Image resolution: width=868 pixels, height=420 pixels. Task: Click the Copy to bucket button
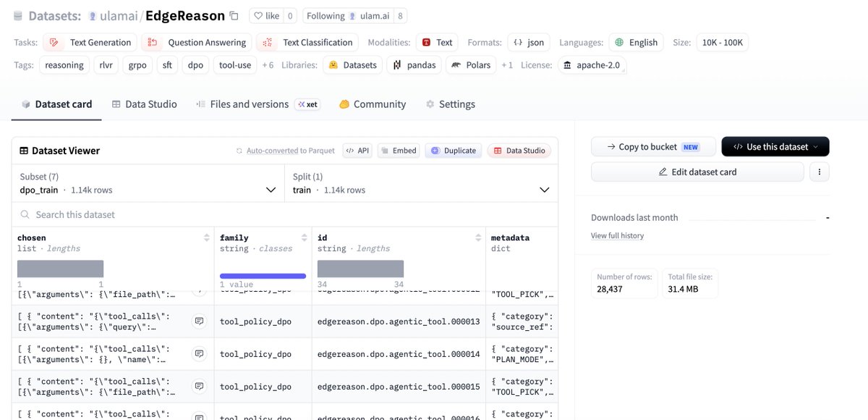pos(653,146)
